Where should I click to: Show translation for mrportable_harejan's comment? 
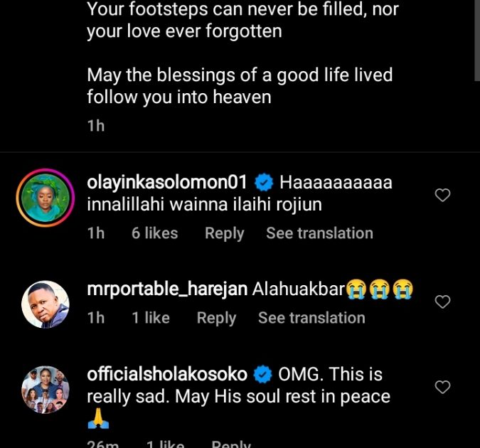click(311, 318)
